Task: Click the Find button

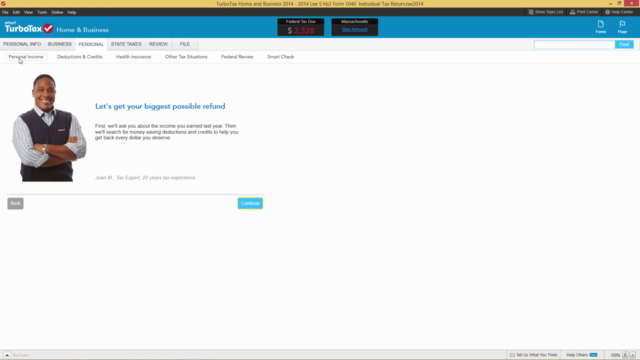Action: tap(624, 44)
